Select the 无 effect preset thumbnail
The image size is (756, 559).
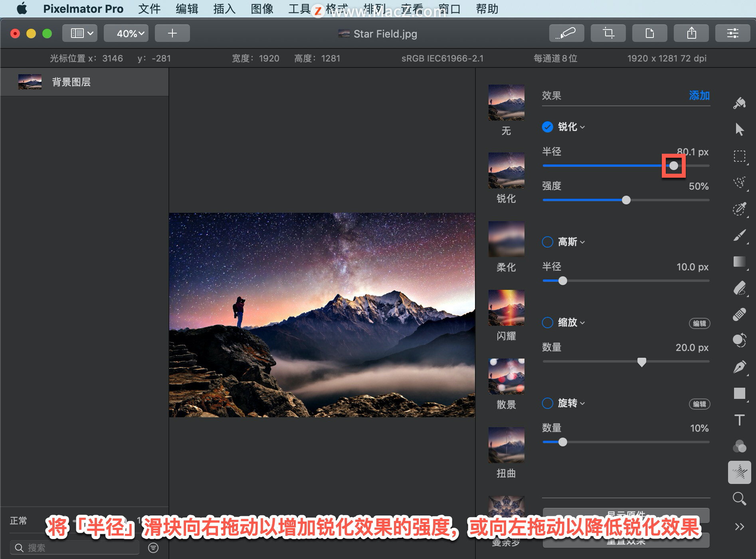(x=506, y=103)
